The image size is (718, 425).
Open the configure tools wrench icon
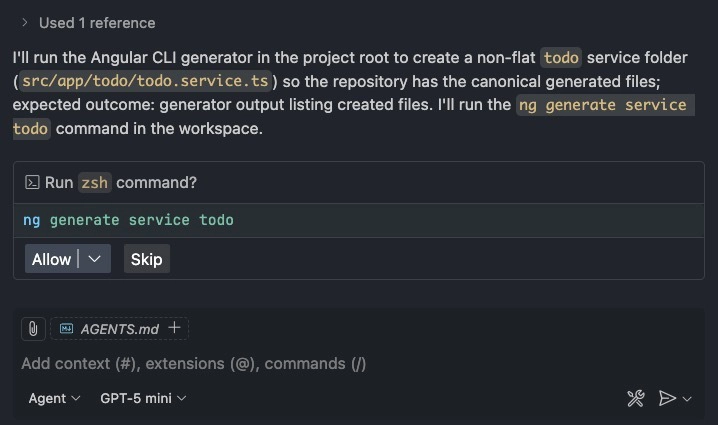point(635,399)
